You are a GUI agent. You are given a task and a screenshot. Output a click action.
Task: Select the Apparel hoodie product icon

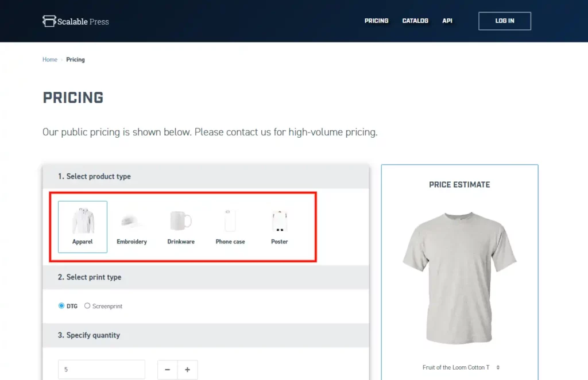[83, 222]
